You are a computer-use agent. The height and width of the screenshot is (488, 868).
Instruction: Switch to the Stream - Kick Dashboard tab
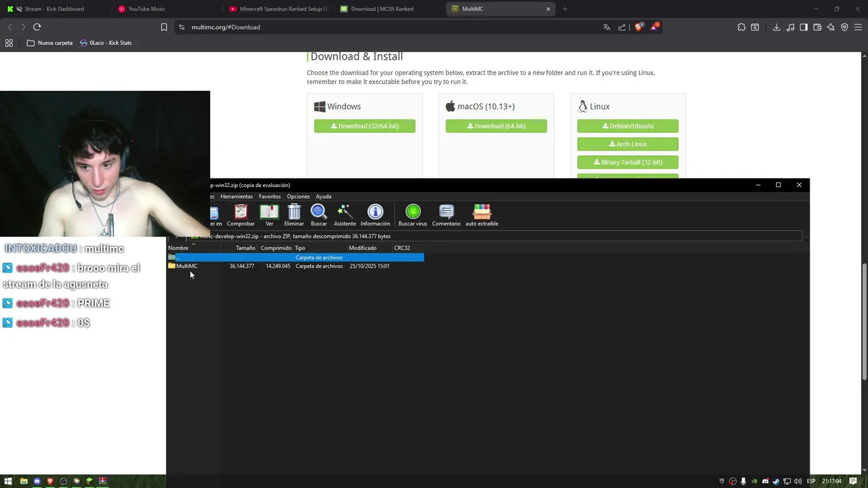(x=54, y=9)
